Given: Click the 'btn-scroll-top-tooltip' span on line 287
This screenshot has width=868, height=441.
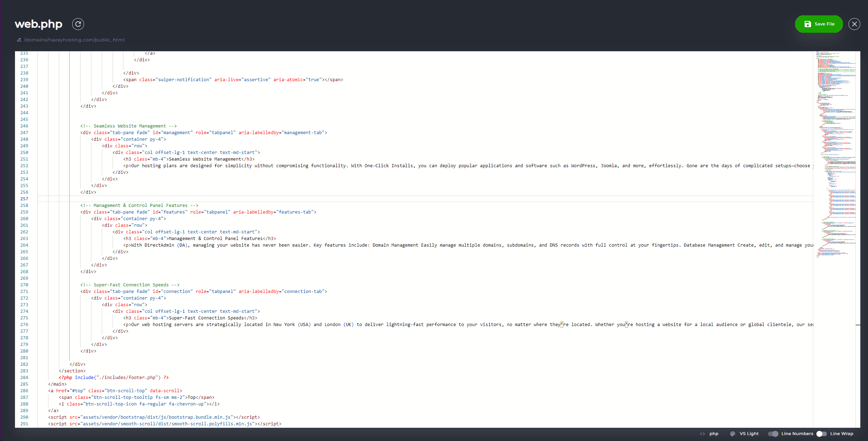Looking at the screenshot, I should click(x=137, y=397).
